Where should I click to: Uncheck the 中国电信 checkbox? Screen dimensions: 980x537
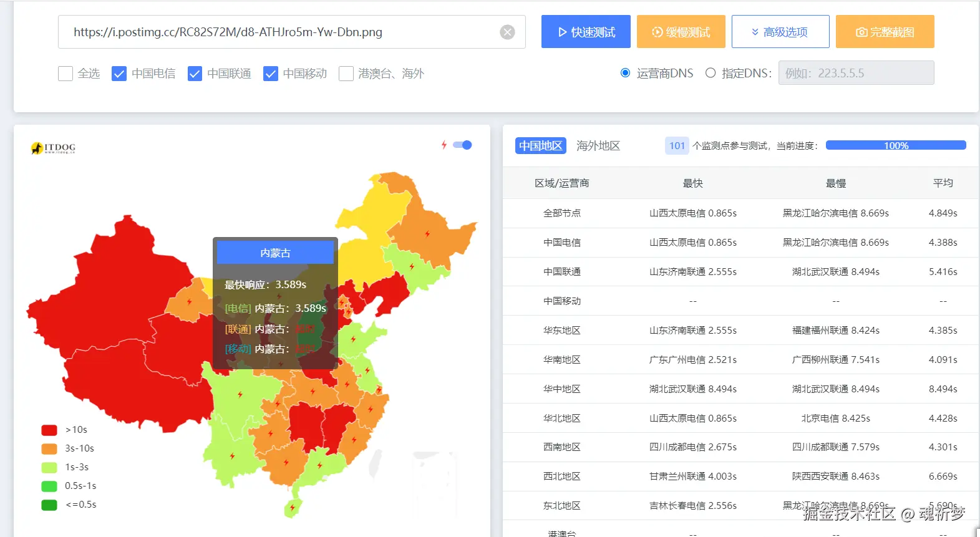[x=119, y=74]
